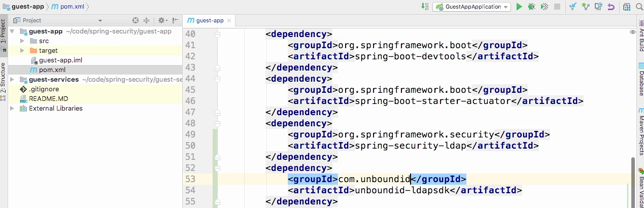The width and height of the screenshot is (644, 208).
Task: Collapse All icon in Project panel header
Action: [147, 20]
